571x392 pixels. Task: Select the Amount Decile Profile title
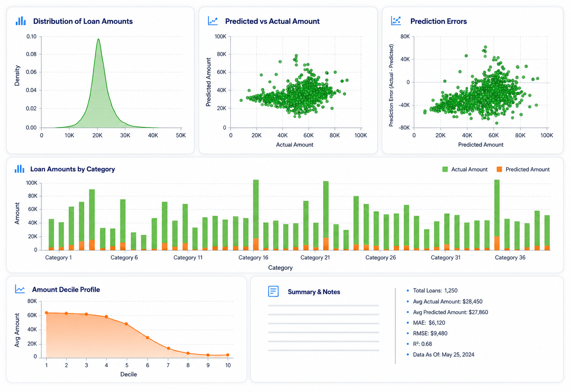pyautogui.click(x=66, y=290)
